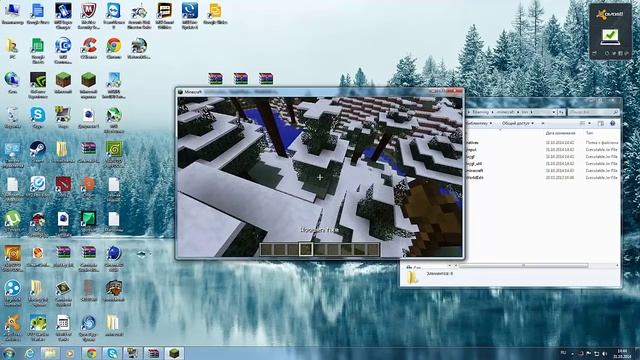Open the Google Sheets desktop shortcut
The image size is (640, 360).
[x=38, y=51]
